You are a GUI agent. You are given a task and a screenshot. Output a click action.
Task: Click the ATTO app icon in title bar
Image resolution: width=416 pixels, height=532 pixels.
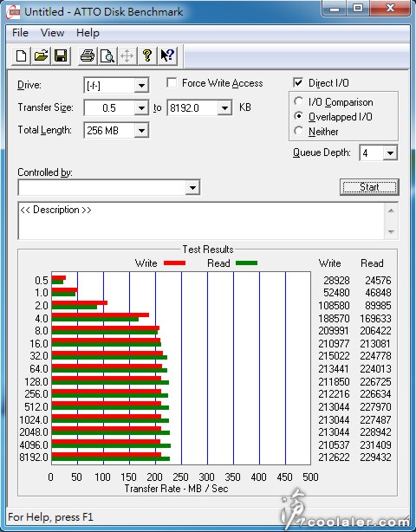pos(13,12)
